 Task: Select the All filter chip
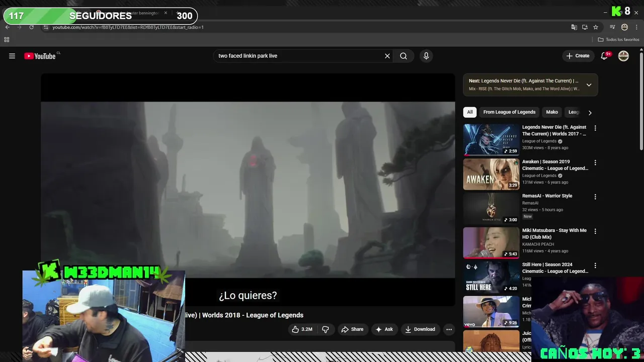(470, 112)
